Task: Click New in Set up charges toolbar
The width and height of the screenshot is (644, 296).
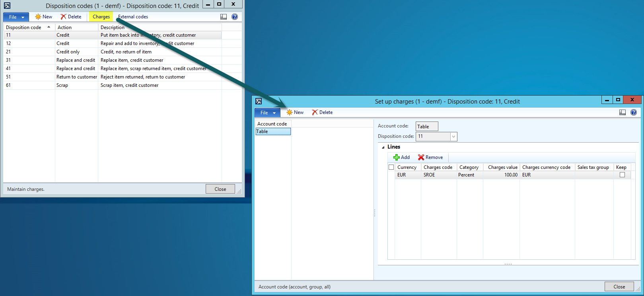Action: [x=295, y=112]
